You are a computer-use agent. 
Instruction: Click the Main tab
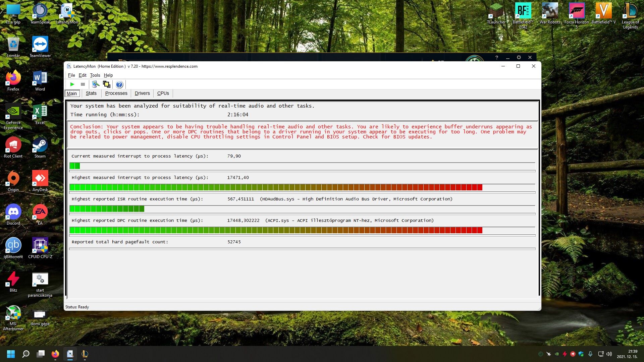[x=72, y=94]
